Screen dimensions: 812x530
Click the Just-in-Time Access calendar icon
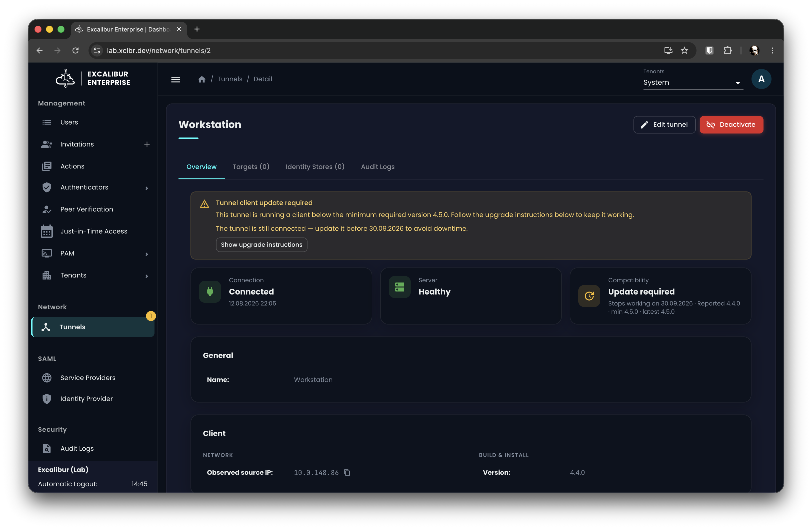[x=47, y=231]
